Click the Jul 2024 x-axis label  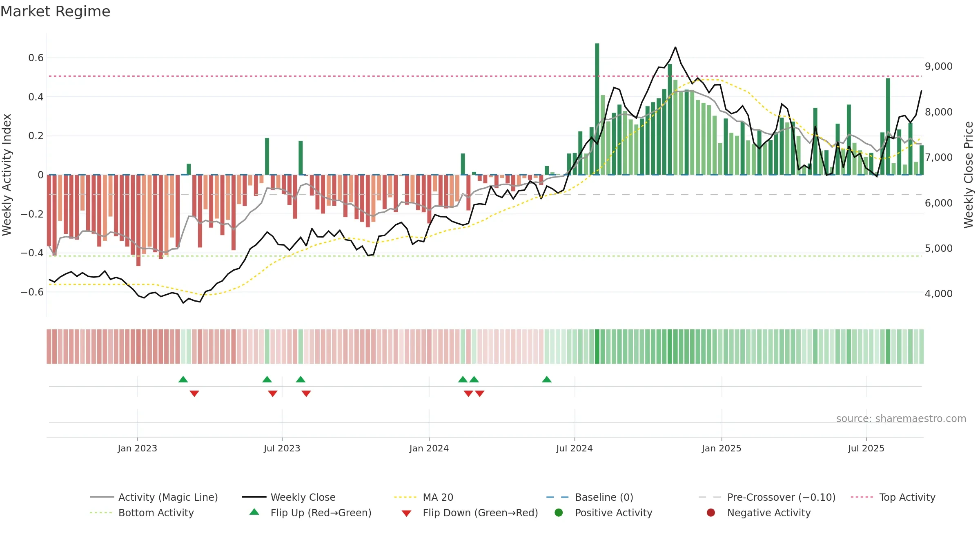pos(575,448)
